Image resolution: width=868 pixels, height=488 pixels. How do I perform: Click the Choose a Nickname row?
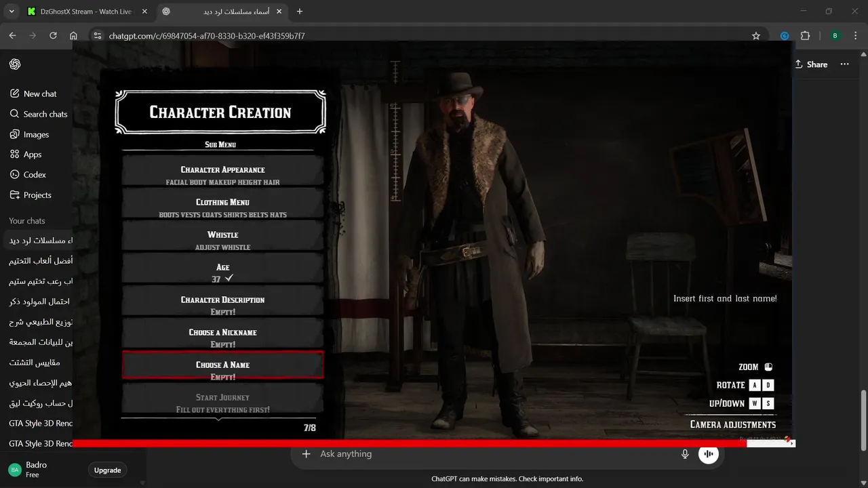(222, 334)
